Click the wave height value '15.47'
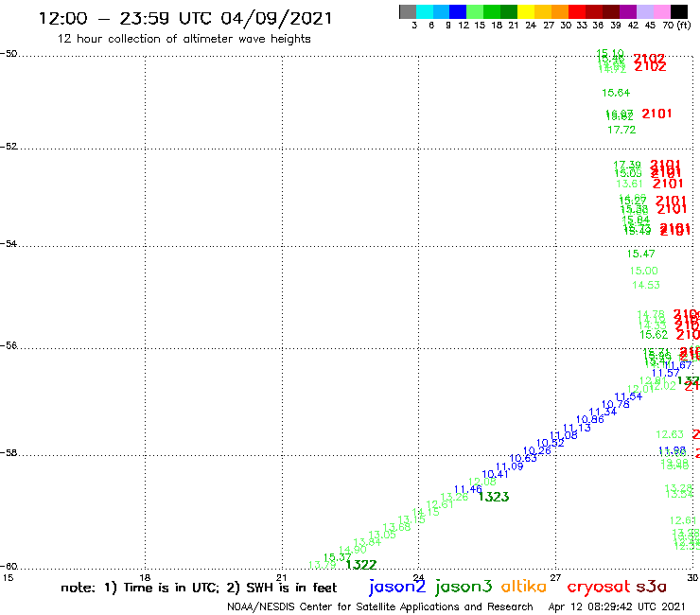The image size is (700, 615). (640, 255)
